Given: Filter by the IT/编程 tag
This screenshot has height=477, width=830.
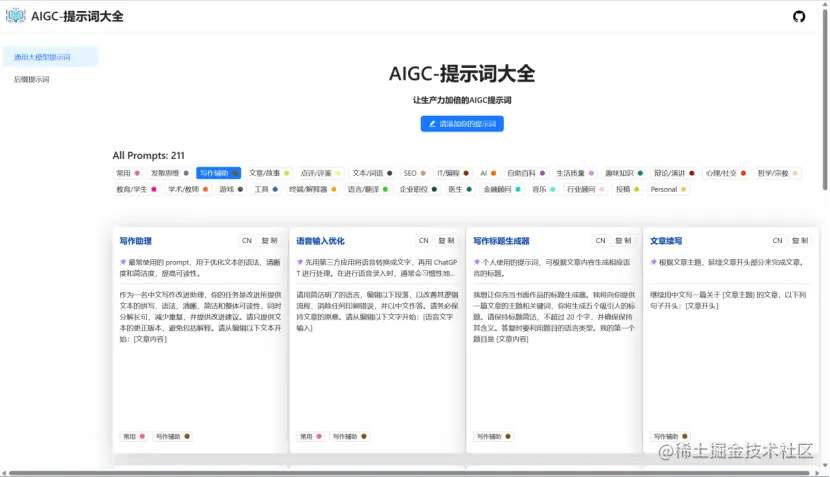Looking at the screenshot, I should pyautogui.click(x=453, y=173).
